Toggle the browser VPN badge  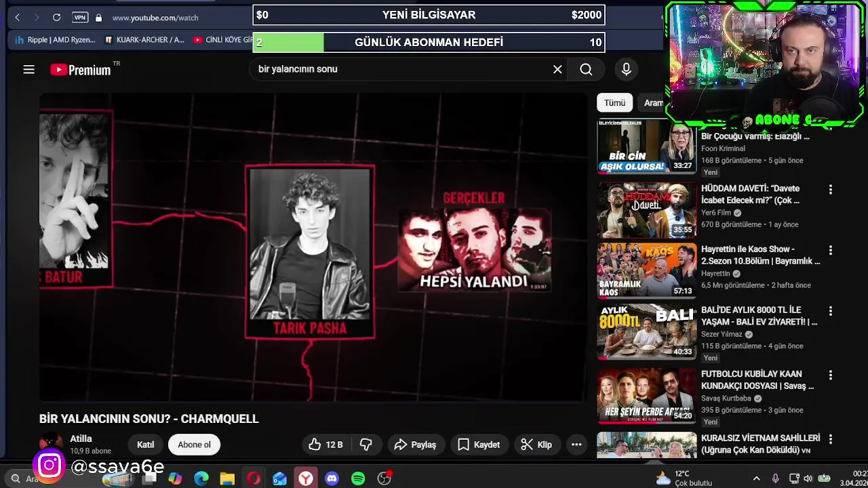point(80,18)
